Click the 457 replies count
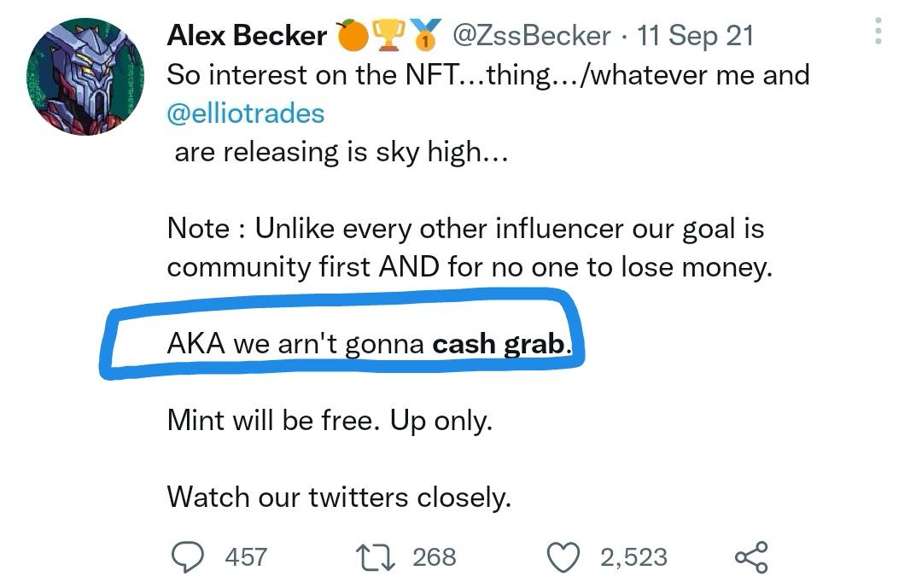922x588 pixels. point(246,557)
